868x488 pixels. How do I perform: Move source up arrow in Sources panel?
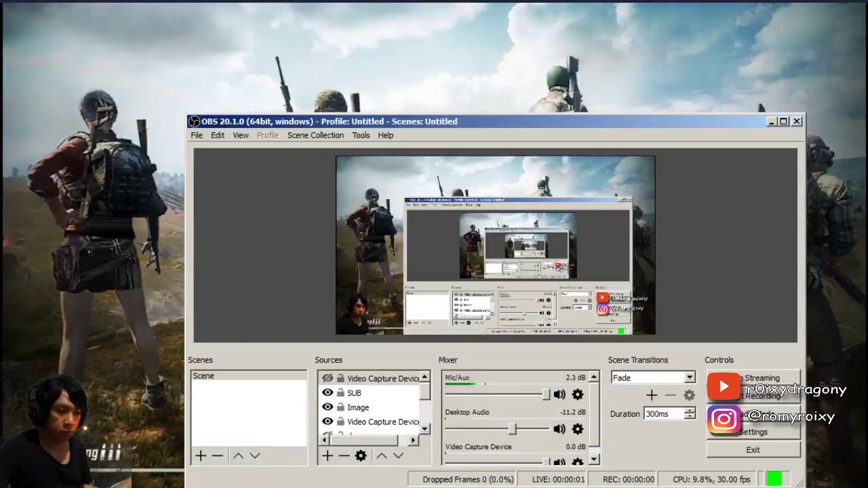click(382, 455)
